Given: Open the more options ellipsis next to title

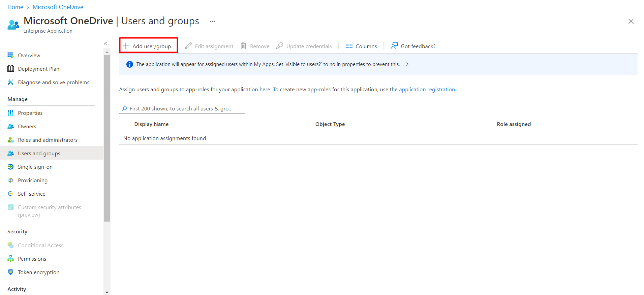Looking at the screenshot, I should coord(212,21).
